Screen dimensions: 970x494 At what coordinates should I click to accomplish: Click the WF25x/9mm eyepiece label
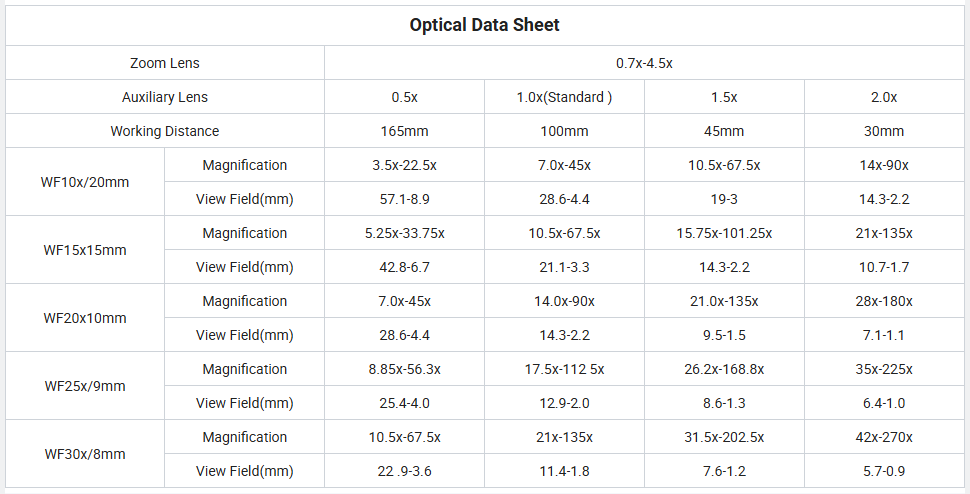(x=85, y=386)
